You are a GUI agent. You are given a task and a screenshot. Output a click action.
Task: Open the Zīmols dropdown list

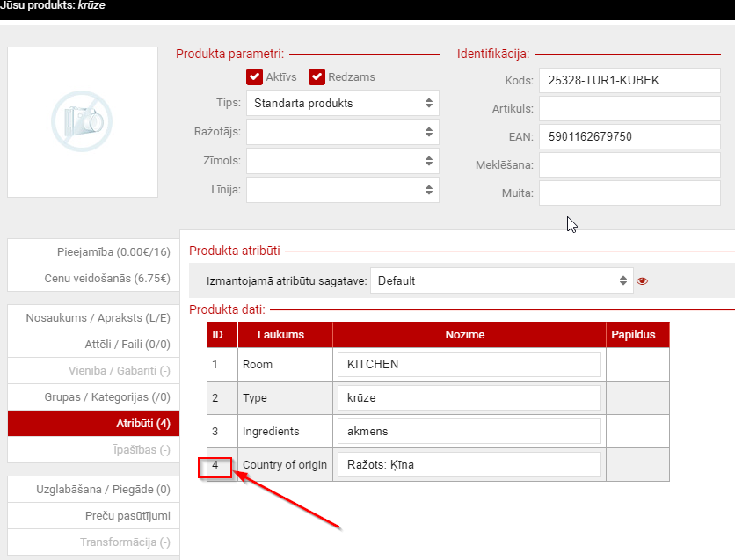[343, 161]
